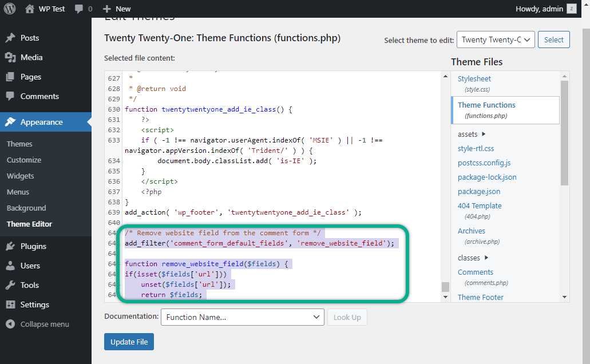This screenshot has width=590, height=364.
Task: Open the Posts section icon
Action: [9, 37]
